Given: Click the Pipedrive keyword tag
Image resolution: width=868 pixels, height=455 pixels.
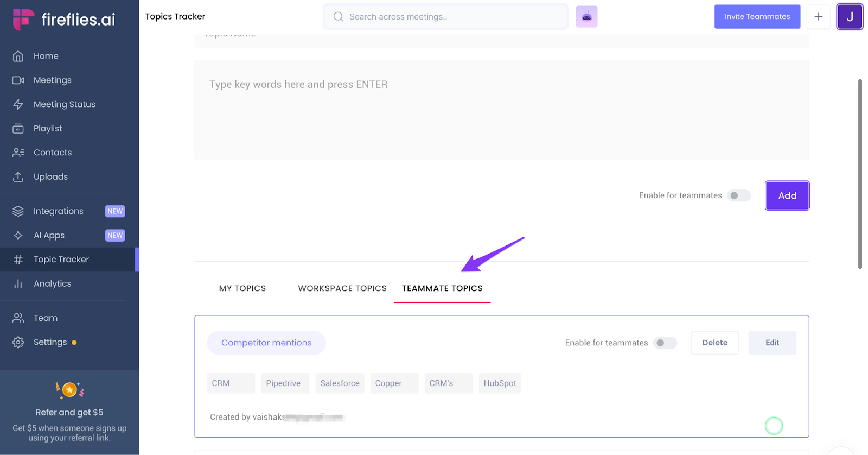Looking at the screenshot, I should 285,383.
